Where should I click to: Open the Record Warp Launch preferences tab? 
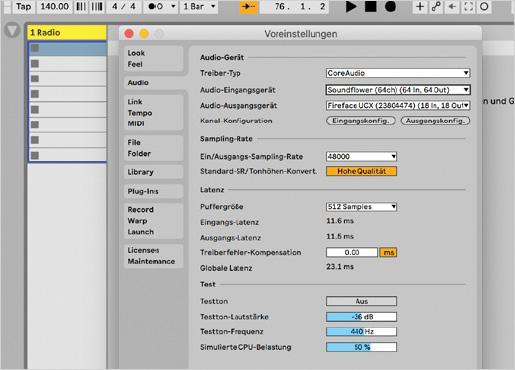(154, 221)
